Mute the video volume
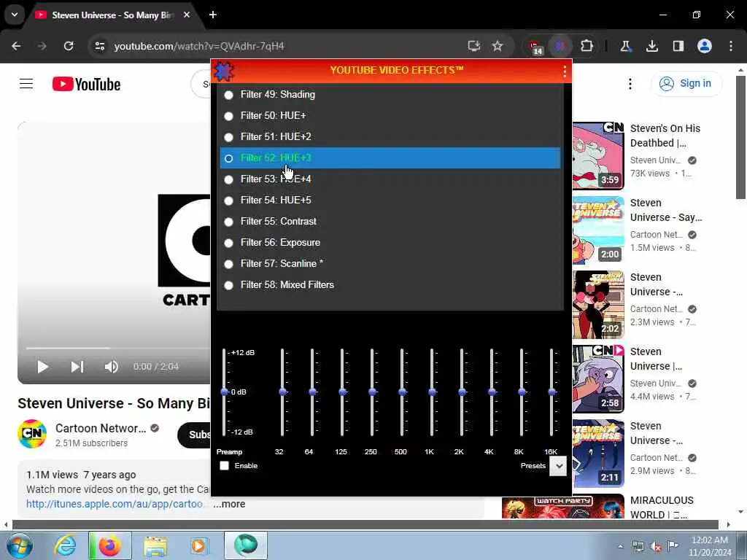 coord(111,367)
